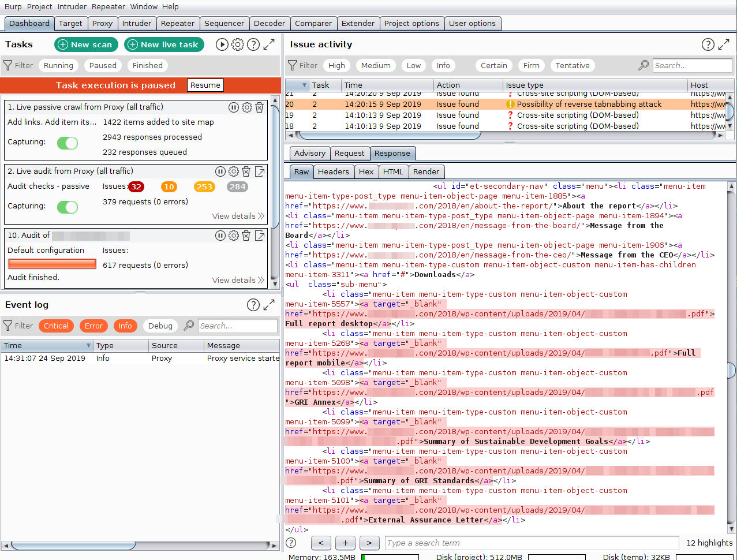Run all paused tasks via play icon
The image size is (737, 560).
(222, 44)
